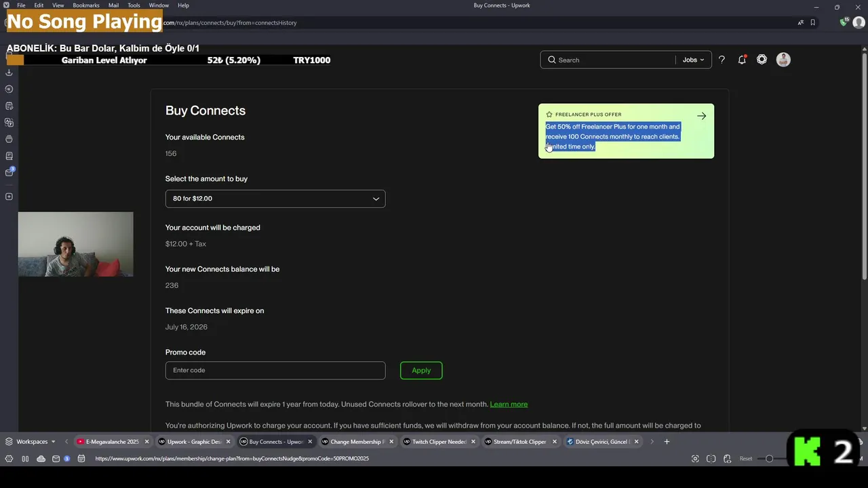This screenshot has width=868, height=488.
Task: Open page tiling icon in status bar
Action: [711, 459]
